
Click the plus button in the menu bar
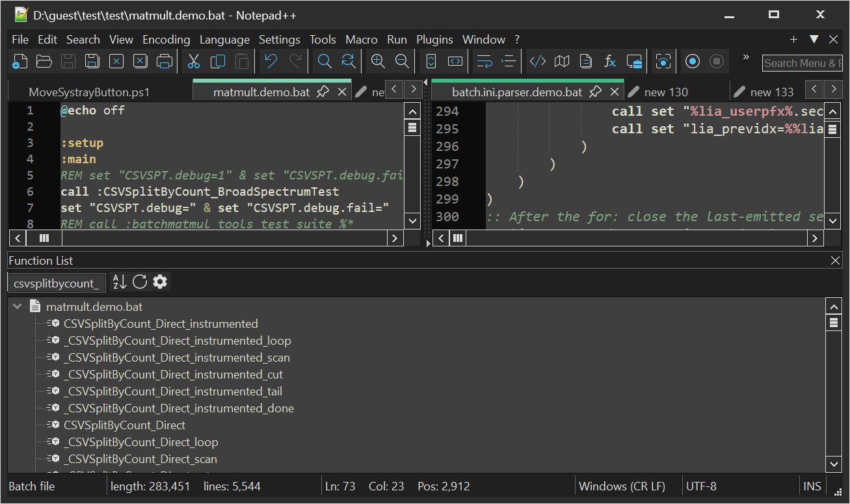tap(793, 40)
